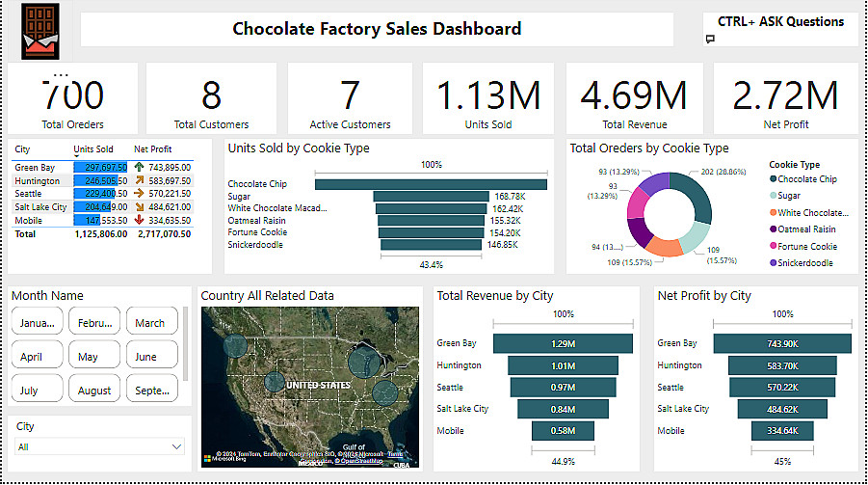Viewport: 868px width, 485px height.
Task: Click down-right arrow for Salt Lake City
Action: pos(139,206)
